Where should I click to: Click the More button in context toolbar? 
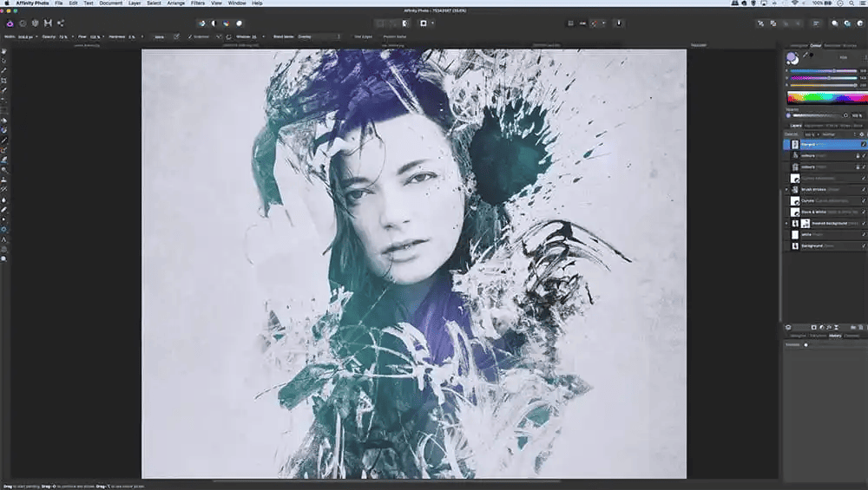click(159, 36)
